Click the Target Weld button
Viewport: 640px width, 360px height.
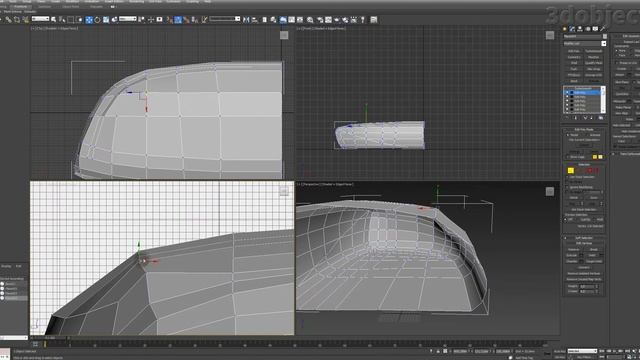(x=594, y=261)
